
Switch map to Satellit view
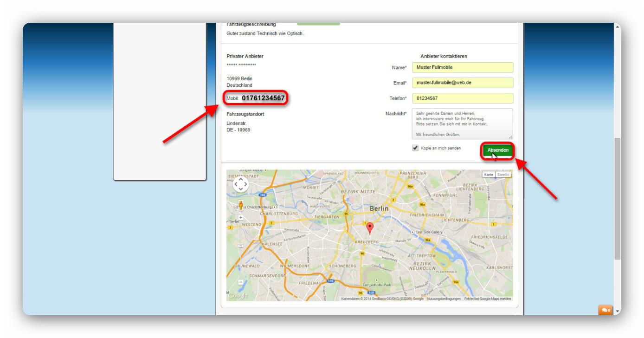click(503, 175)
